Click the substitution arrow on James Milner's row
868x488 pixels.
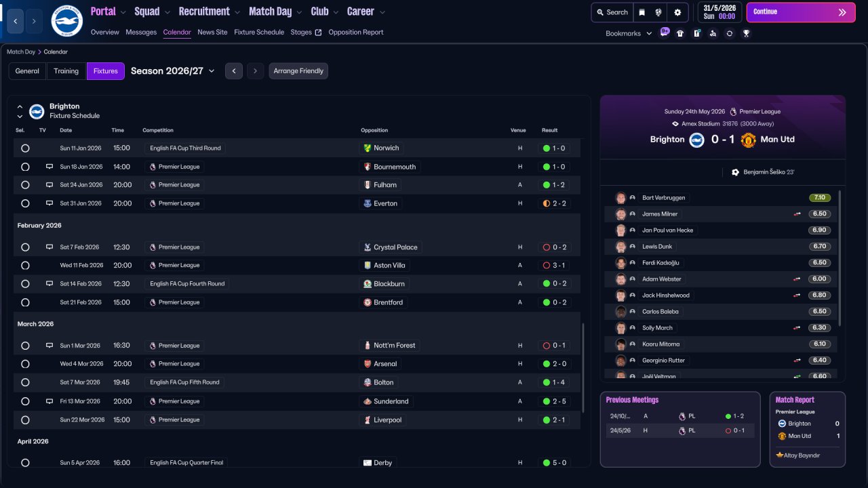click(797, 214)
